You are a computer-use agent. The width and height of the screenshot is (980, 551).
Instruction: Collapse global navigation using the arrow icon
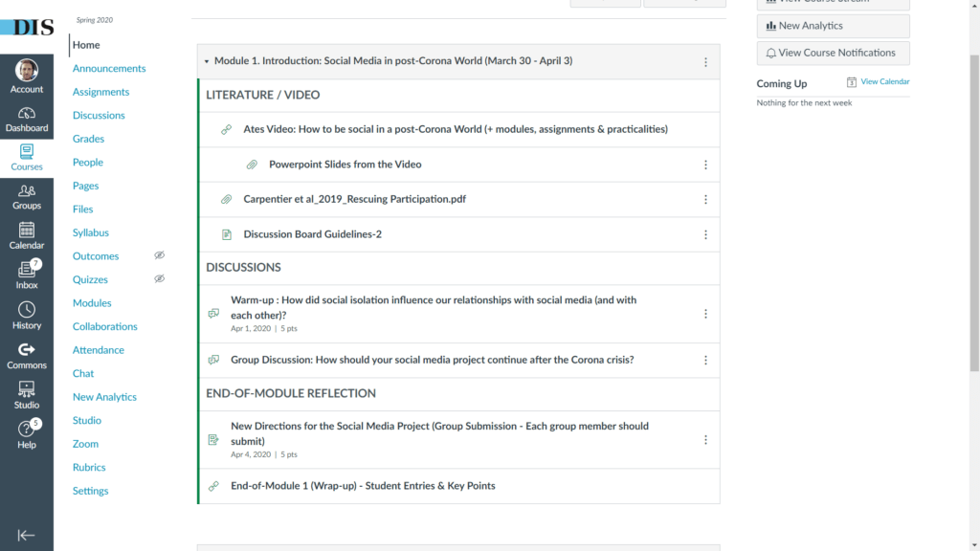tap(26, 536)
